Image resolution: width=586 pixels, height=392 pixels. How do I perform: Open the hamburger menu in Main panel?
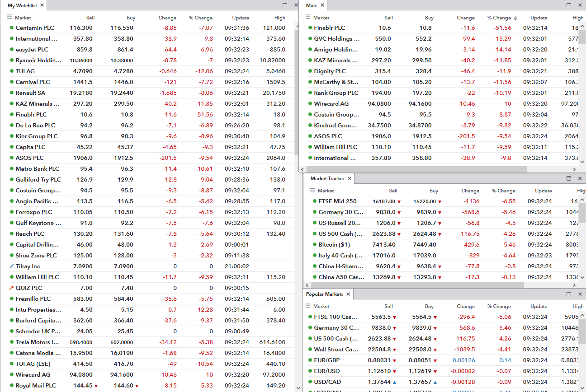[x=308, y=17]
